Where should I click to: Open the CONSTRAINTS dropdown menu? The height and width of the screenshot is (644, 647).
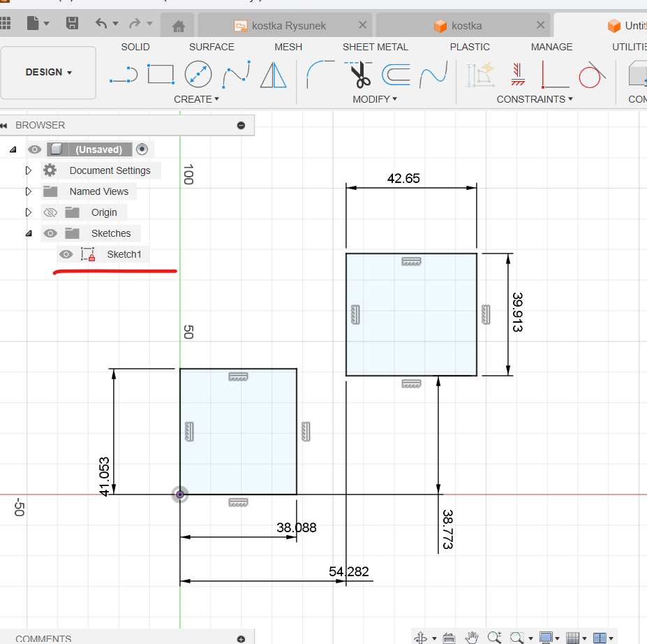pos(535,99)
